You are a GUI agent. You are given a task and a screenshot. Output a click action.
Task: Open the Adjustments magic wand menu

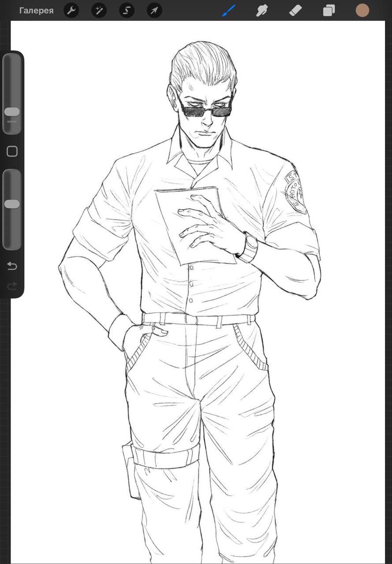click(x=99, y=10)
